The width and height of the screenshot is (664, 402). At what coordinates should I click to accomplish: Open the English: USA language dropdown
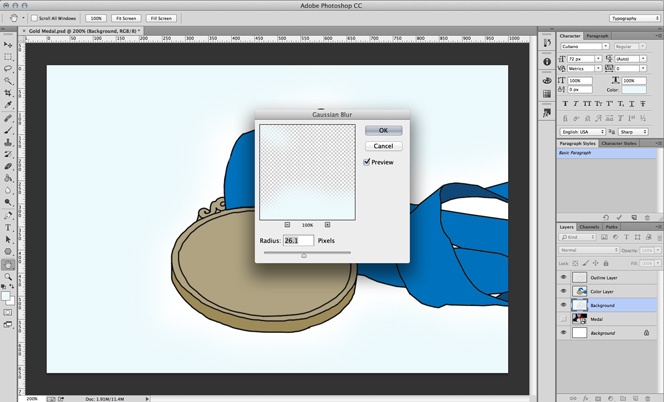pos(583,132)
